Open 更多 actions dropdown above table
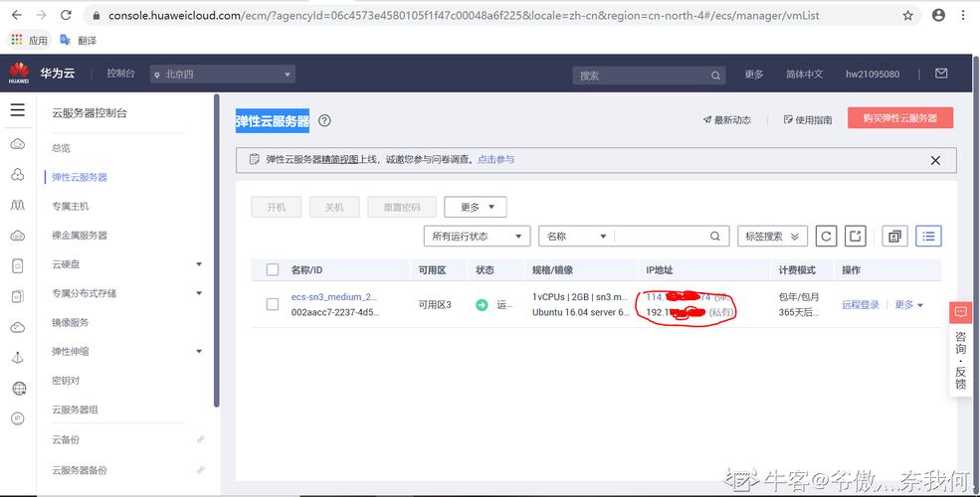The width and height of the screenshot is (980, 497). point(475,207)
